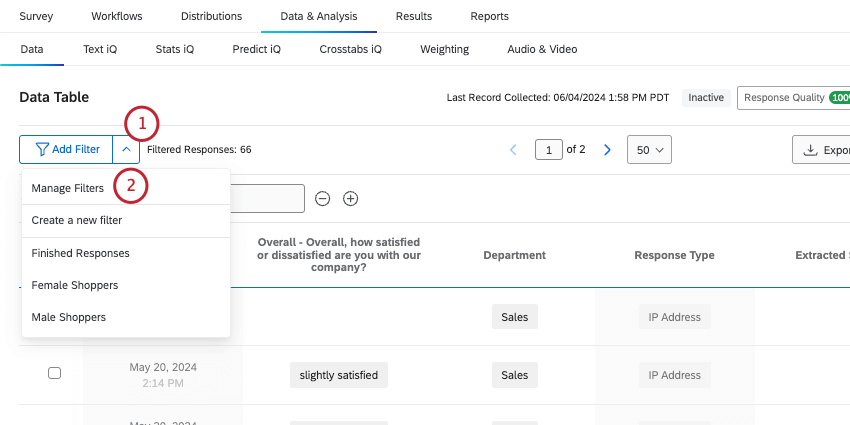This screenshot has width=850, height=425.
Task: Open the Crosstabs iQ tab
Action: [350, 49]
